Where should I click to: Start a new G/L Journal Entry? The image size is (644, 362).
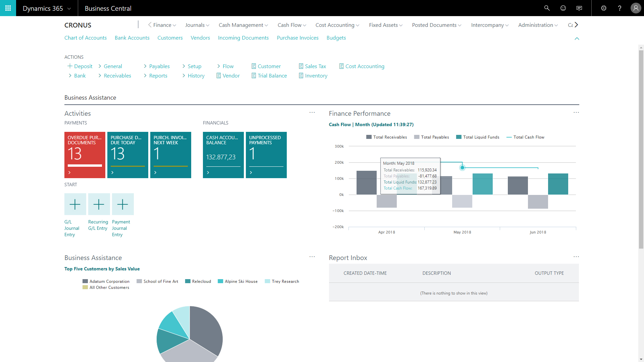tap(75, 204)
